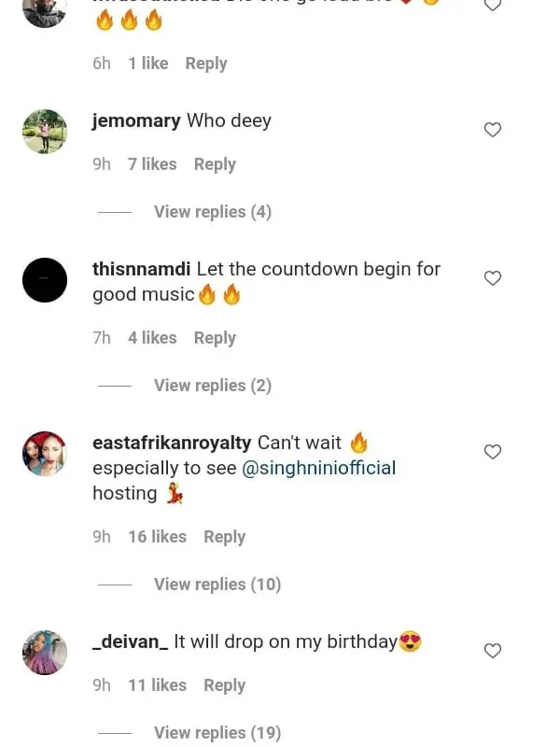This screenshot has height=747, width=560.
Task: Reply to _deivan_'s comment
Action: [225, 685]
